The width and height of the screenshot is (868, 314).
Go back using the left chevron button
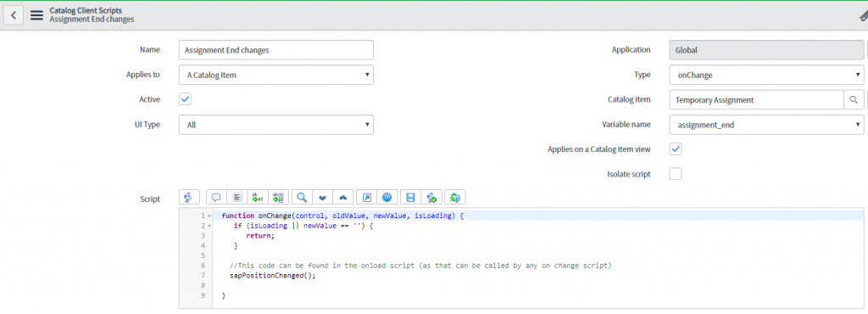coord(14,15)
